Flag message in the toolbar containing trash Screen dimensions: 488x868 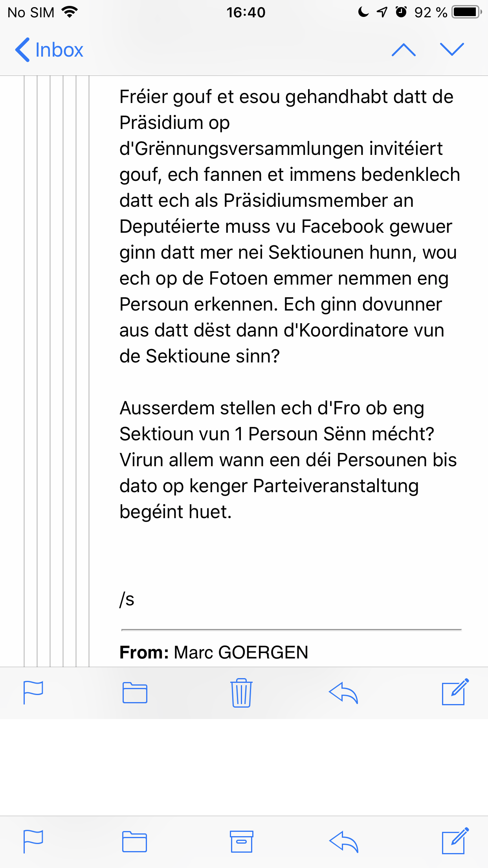pyautogui.click(x=33, y=693)
